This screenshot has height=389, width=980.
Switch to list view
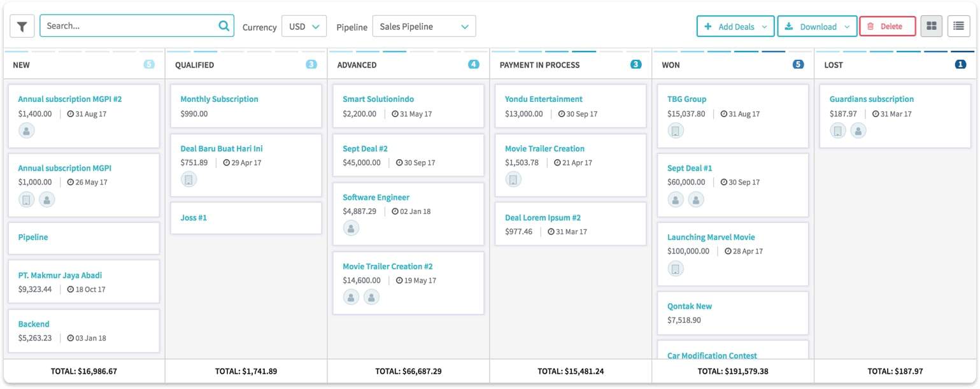tap(958, 26)
